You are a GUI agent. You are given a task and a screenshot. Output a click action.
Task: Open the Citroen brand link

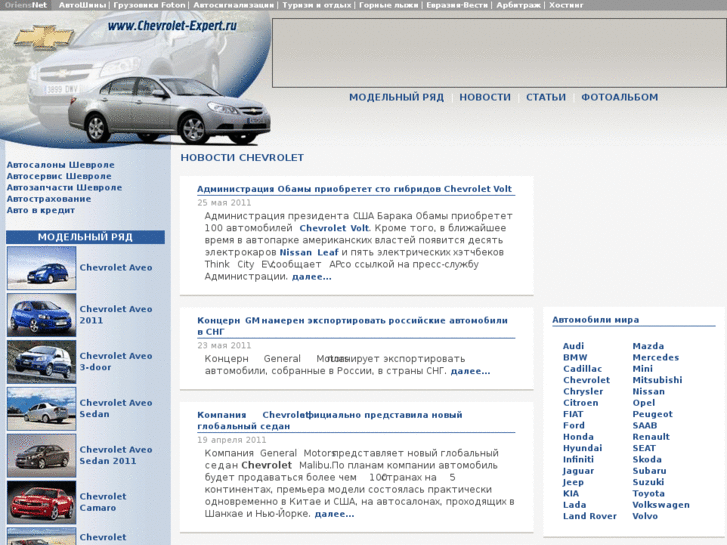pyautogui.click(x=580, y=403)
